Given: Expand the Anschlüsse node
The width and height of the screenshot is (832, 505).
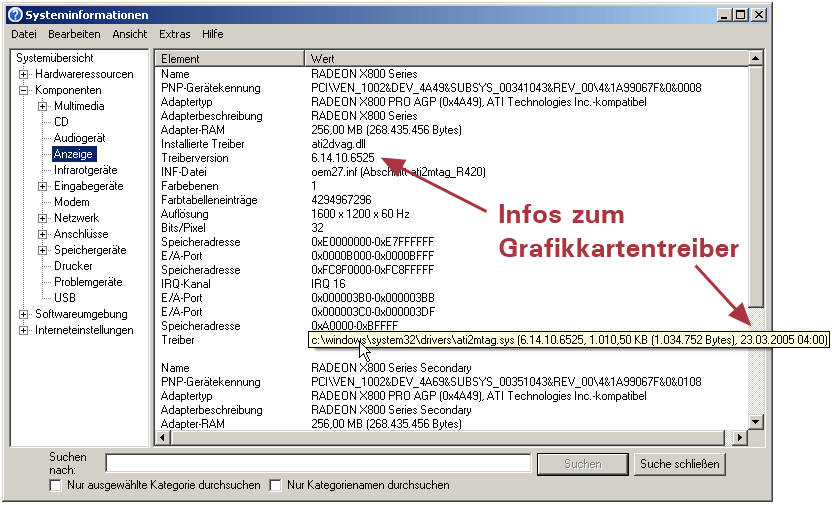Looking at the screenshot, I should coord(42,234).
